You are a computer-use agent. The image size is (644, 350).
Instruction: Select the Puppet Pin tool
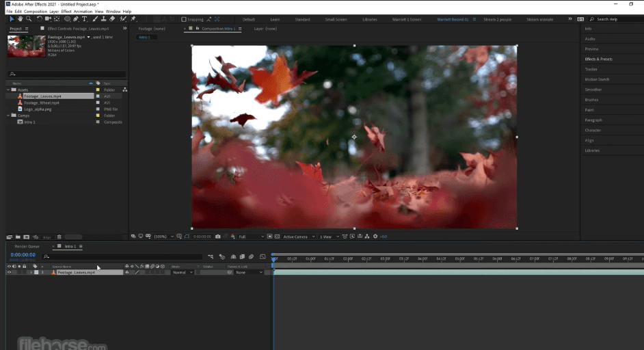(x=133, y=19)
